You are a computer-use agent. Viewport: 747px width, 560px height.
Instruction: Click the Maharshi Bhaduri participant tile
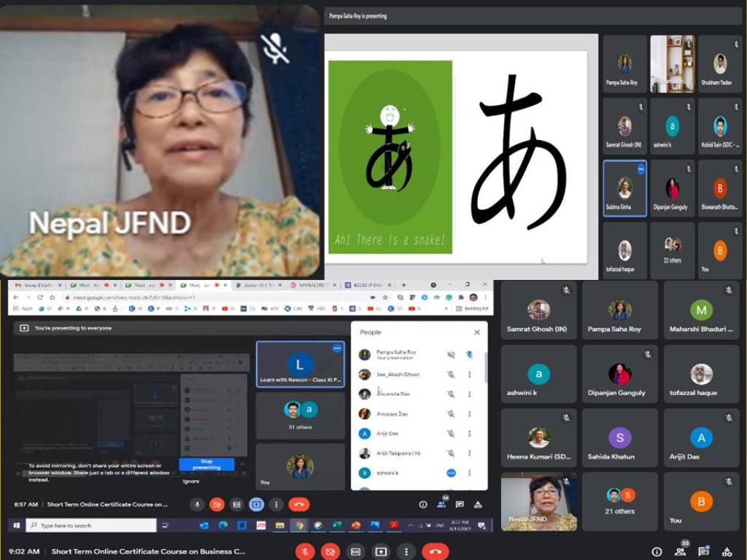[701, 310]
